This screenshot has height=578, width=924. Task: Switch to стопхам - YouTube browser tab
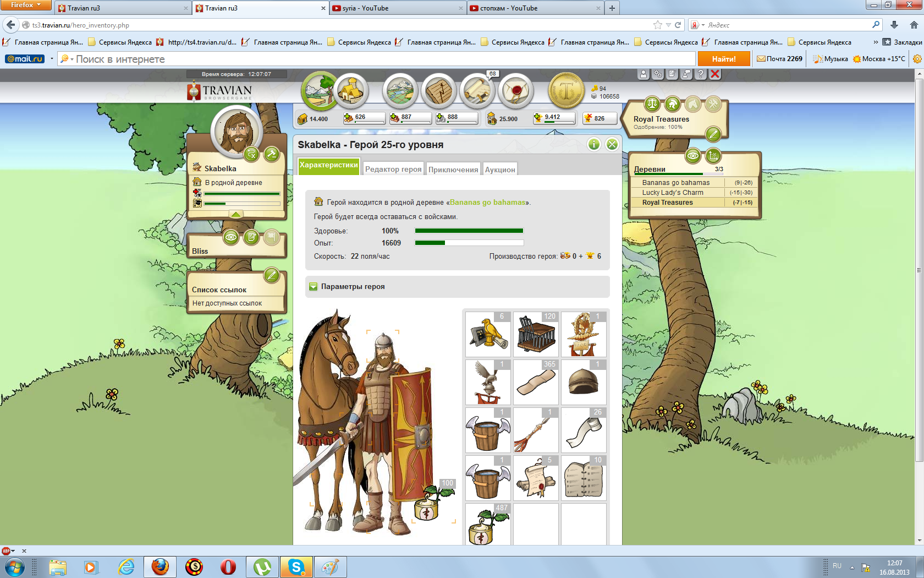click(536, 8)
